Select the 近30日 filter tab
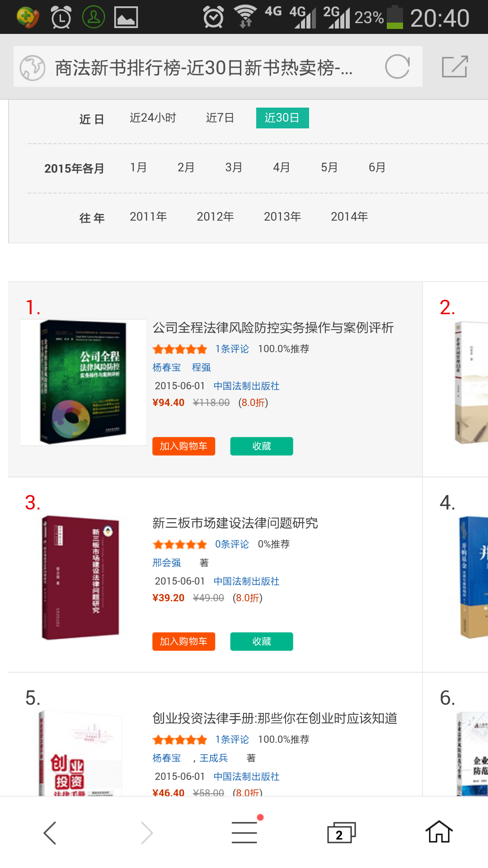This screenshot has height=868, width=488. pyautogui.click(x=282, y=118)
